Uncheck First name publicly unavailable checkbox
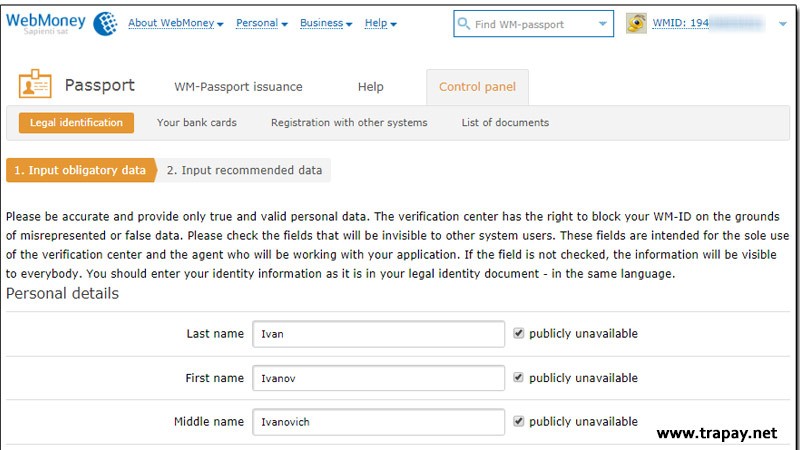The height and width of the screenshot is (450, 800). [x=518, y=378]
